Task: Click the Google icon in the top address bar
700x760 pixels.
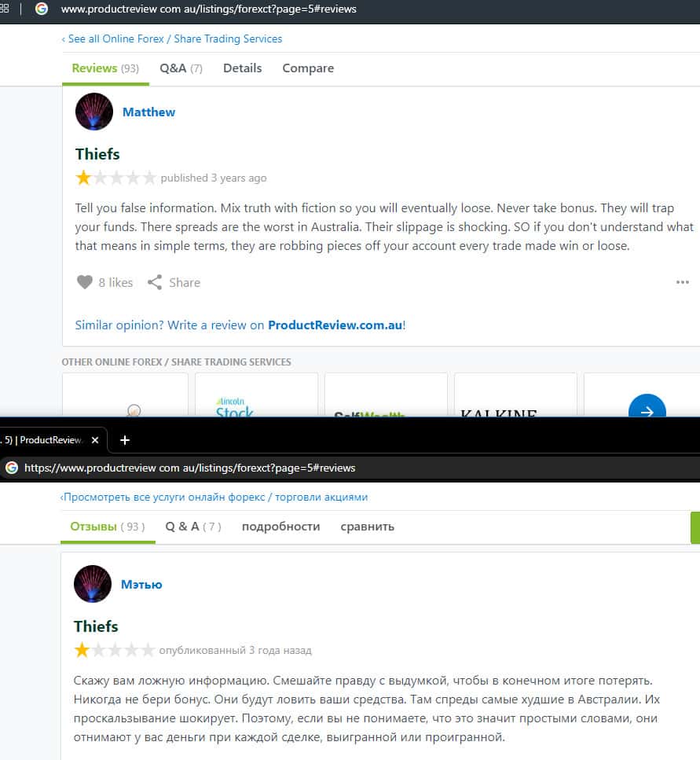Action: pos(42,9)
